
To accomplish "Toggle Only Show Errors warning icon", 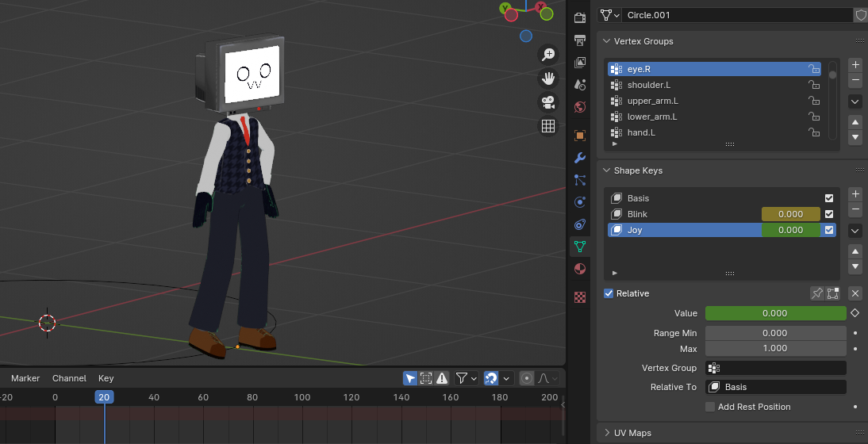I will point(442,378).
